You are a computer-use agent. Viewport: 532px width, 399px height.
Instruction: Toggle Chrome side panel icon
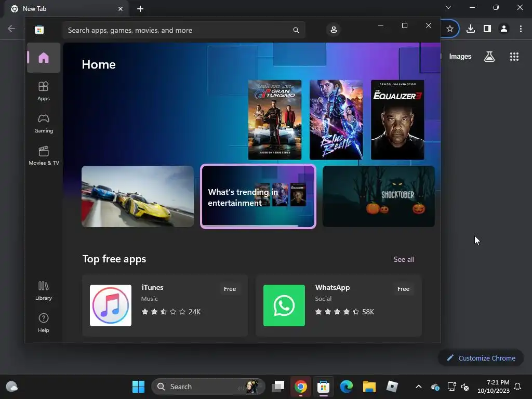[x=487, y=29]
